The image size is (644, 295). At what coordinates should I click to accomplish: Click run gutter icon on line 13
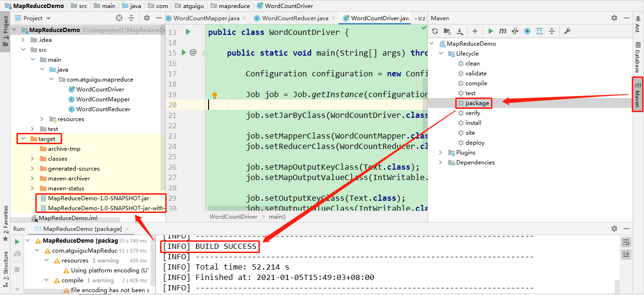pyautogui.click(x=188, y=32)
